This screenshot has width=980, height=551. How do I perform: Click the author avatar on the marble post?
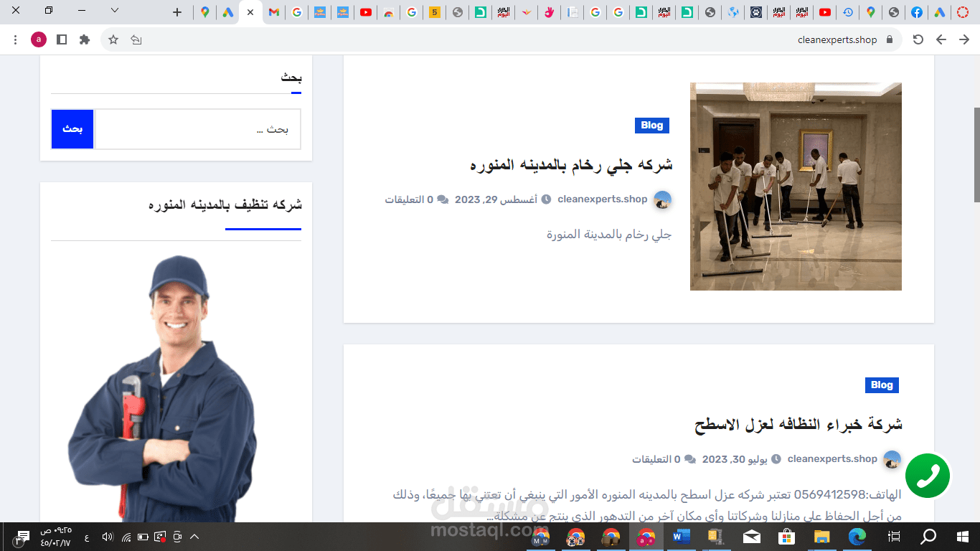(662, 200)
